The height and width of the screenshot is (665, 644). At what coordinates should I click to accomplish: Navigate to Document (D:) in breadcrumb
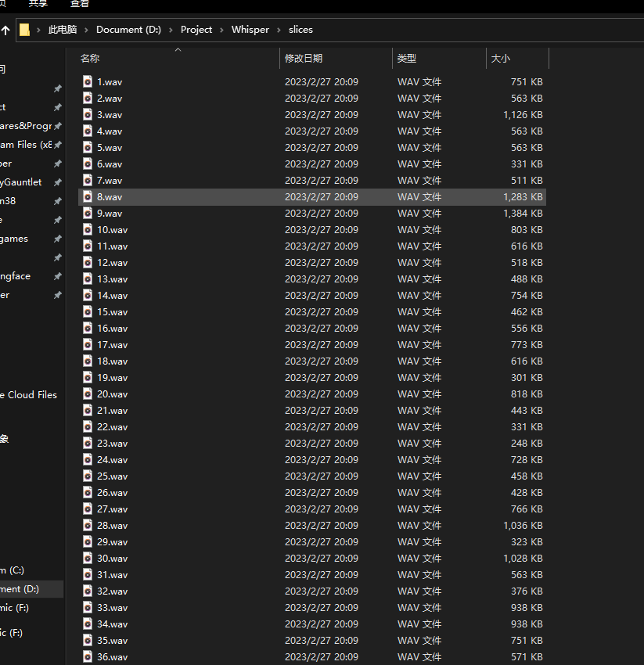[128, 30]
